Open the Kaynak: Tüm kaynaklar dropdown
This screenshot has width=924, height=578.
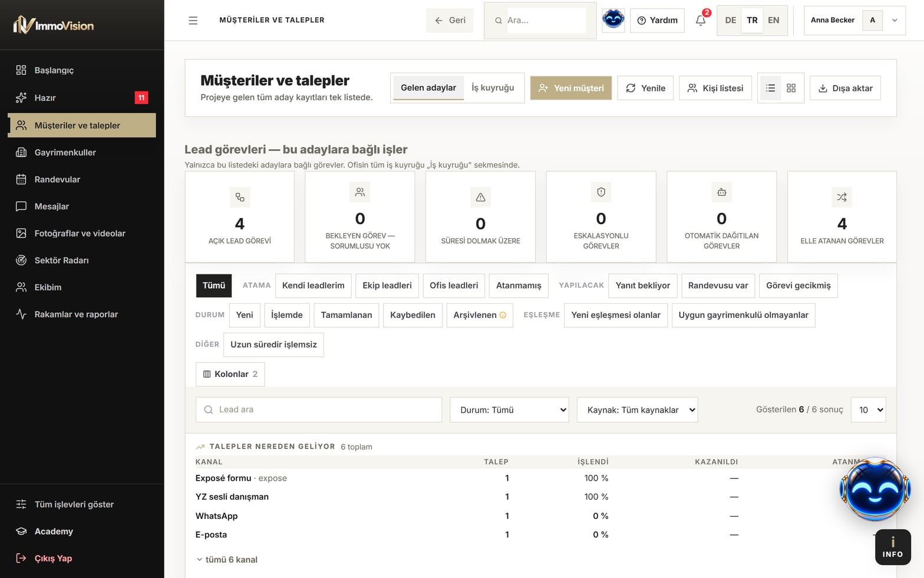(638, 410)
